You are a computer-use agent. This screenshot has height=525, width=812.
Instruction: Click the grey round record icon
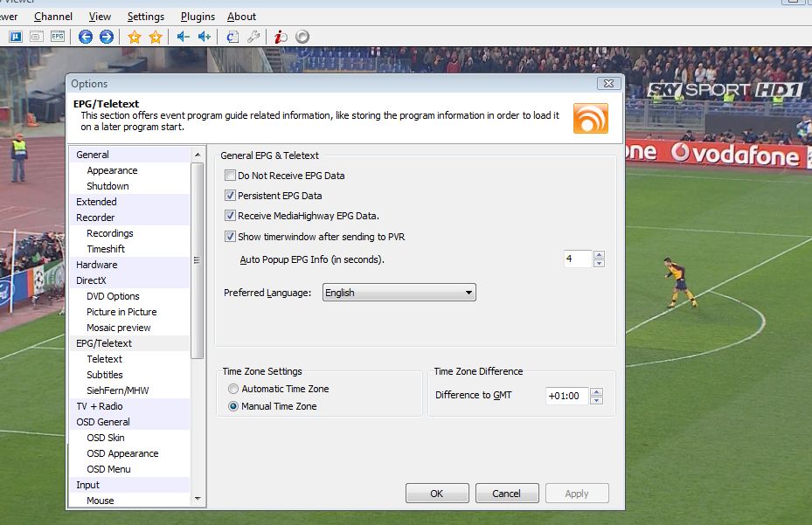(302, 37)
